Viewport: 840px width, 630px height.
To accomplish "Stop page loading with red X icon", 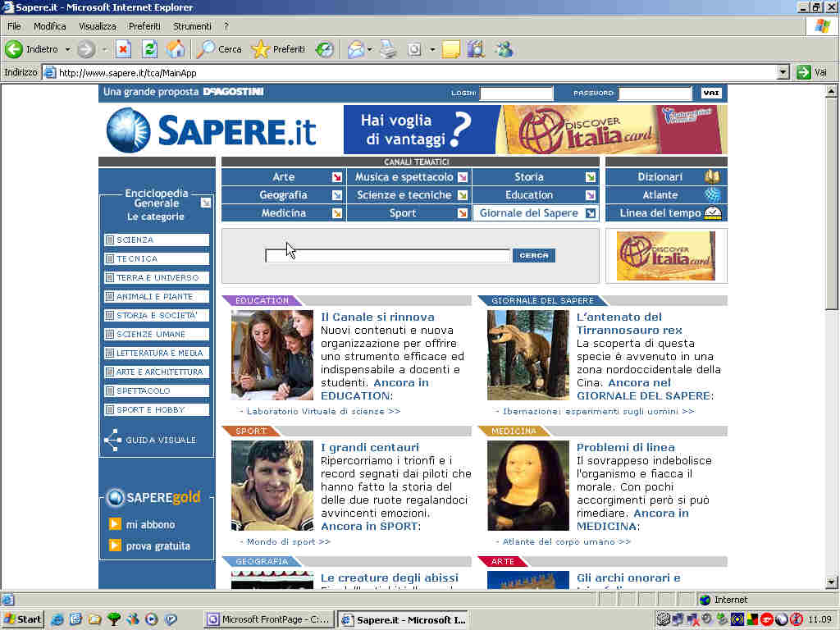I will click(123, 49).
